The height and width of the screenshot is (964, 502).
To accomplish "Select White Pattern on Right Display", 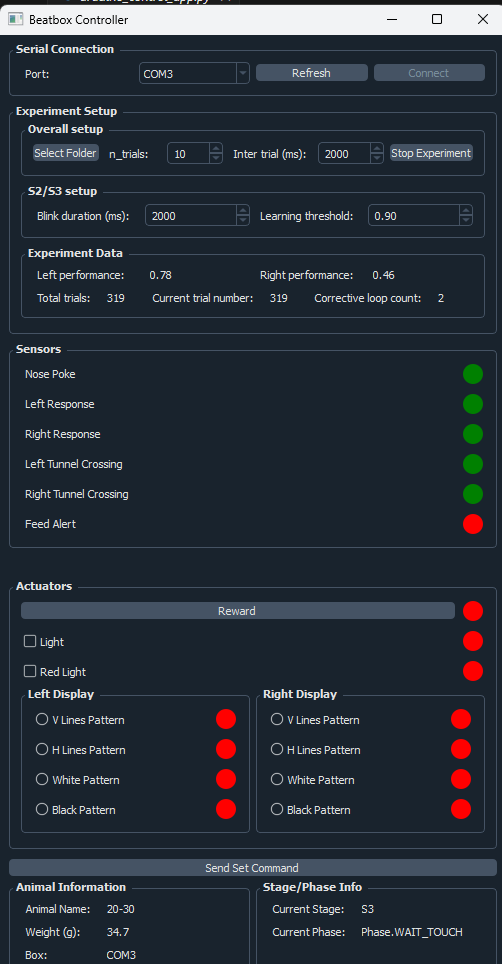I will coord(277,780).
